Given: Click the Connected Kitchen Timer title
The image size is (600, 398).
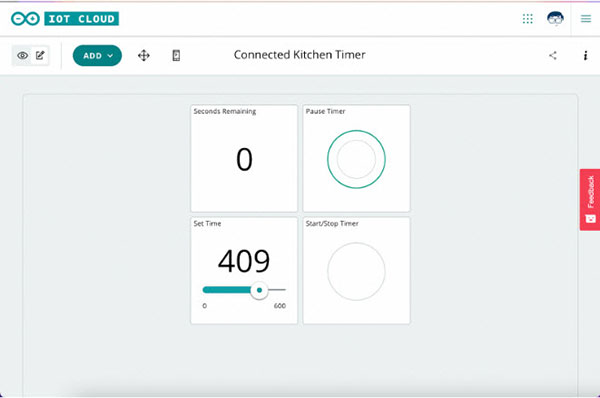Looking at the screenshot, I should [x=300, y=55].
